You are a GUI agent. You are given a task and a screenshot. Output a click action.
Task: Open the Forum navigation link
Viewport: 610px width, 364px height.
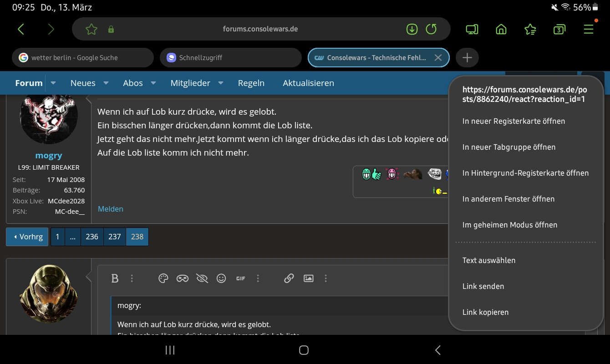(x=29, y=83)
